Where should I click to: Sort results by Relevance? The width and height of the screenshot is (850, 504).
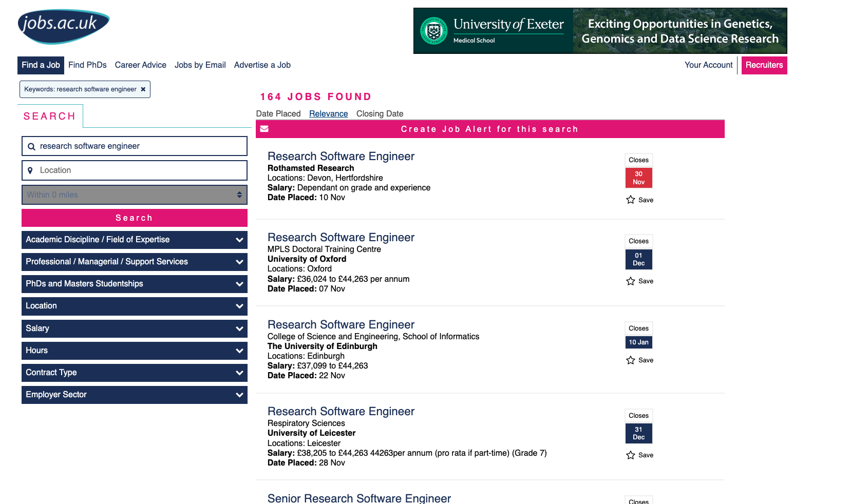coord(329,114)
